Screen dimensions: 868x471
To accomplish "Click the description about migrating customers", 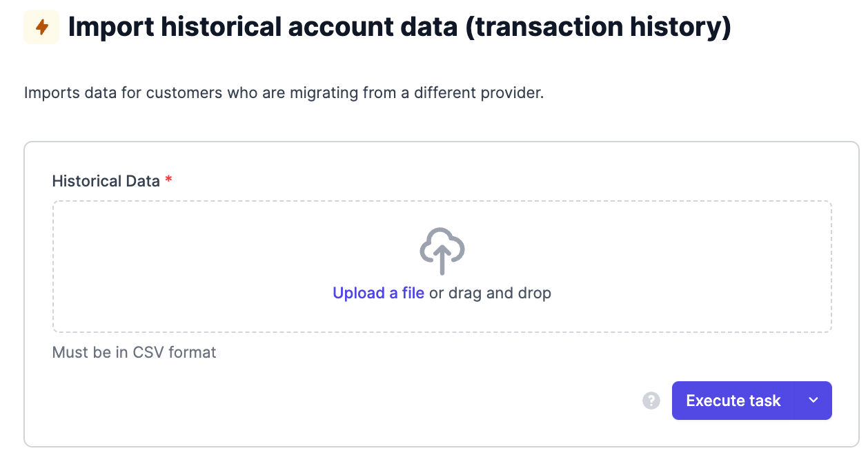I will (x=284, y=93).
